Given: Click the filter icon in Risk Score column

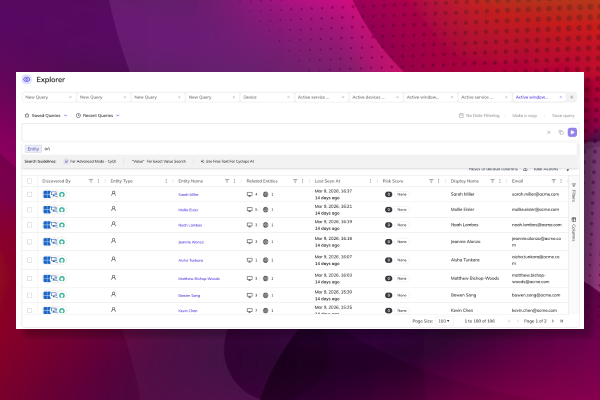Looking at the screenshot, I should 431,181.
